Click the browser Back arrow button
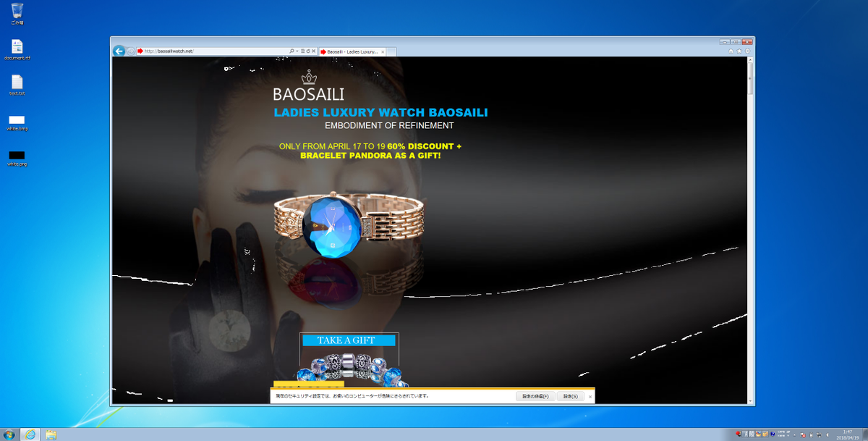Image resolution: width=868 pixels, height=441 pixels. pos(119,51)
